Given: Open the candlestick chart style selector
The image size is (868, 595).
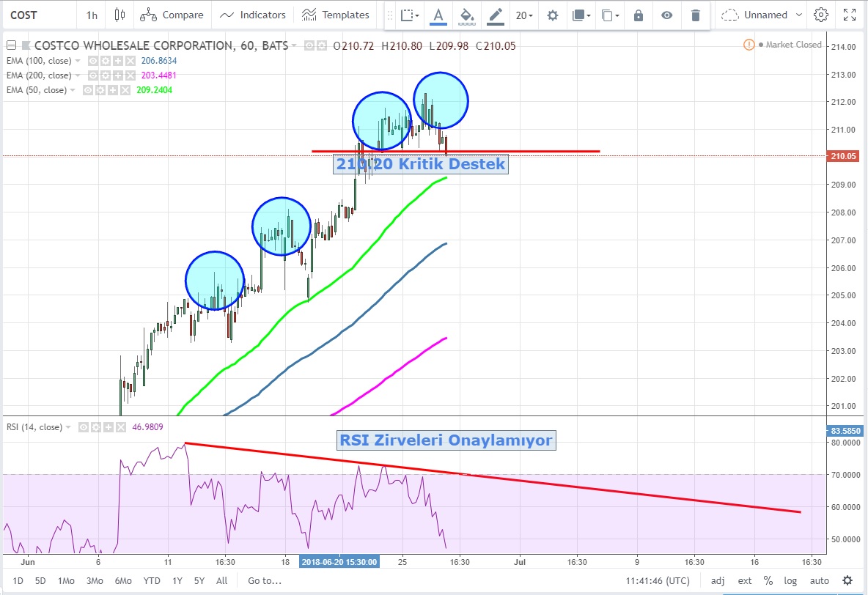Looking at the screenshot, I should (120, 15).
